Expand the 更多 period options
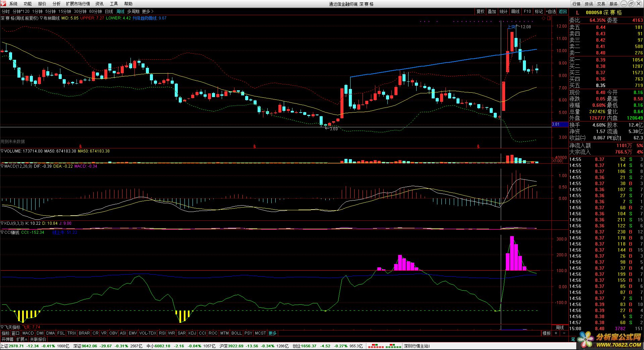 (x=148, y=11)
